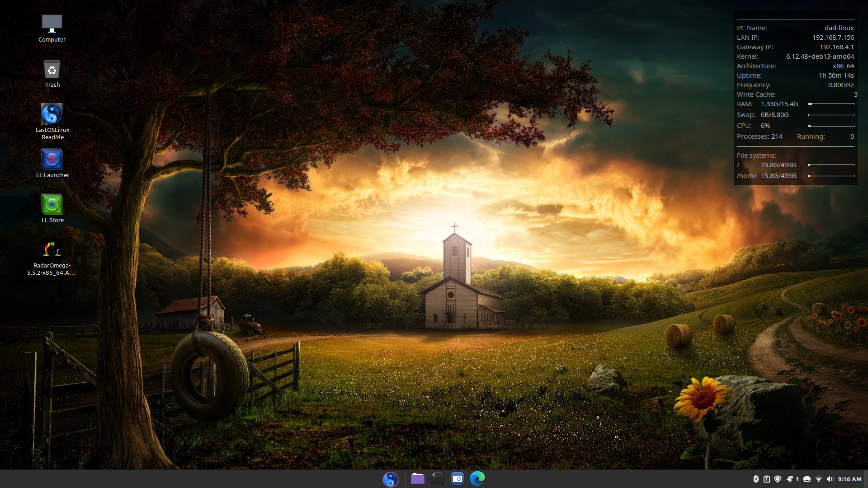This screenshot has height=488, width=868.
Task: Select the Trash icon on desktop
Action: pos(52,70)
